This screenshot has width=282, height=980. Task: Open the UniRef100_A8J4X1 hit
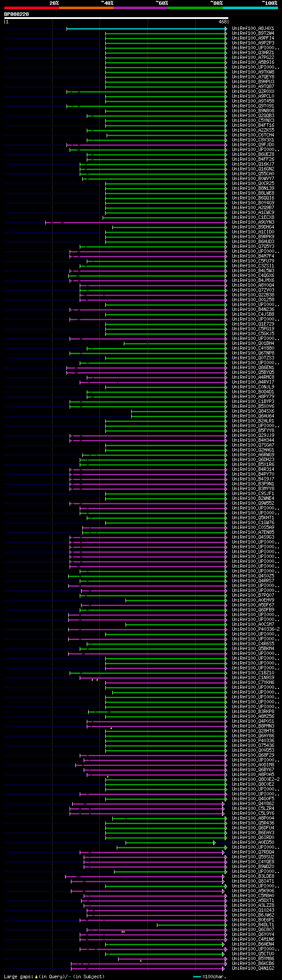253,29
